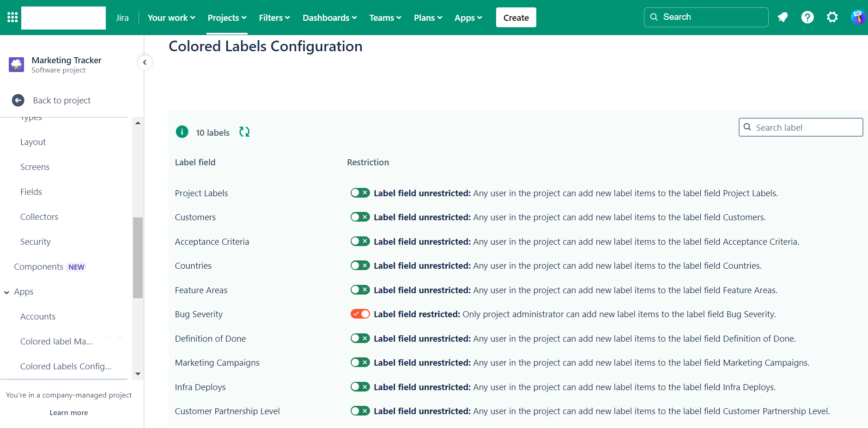Expand the Projects dropdown menu

[227, 18]
